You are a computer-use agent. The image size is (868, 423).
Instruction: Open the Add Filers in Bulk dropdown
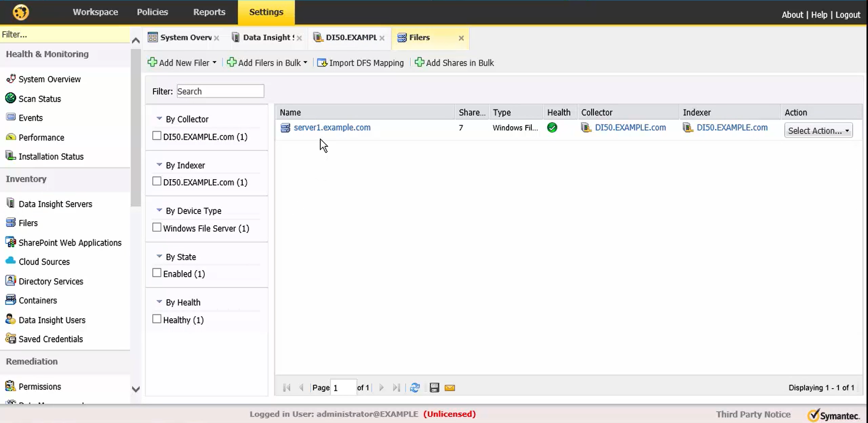267,63
